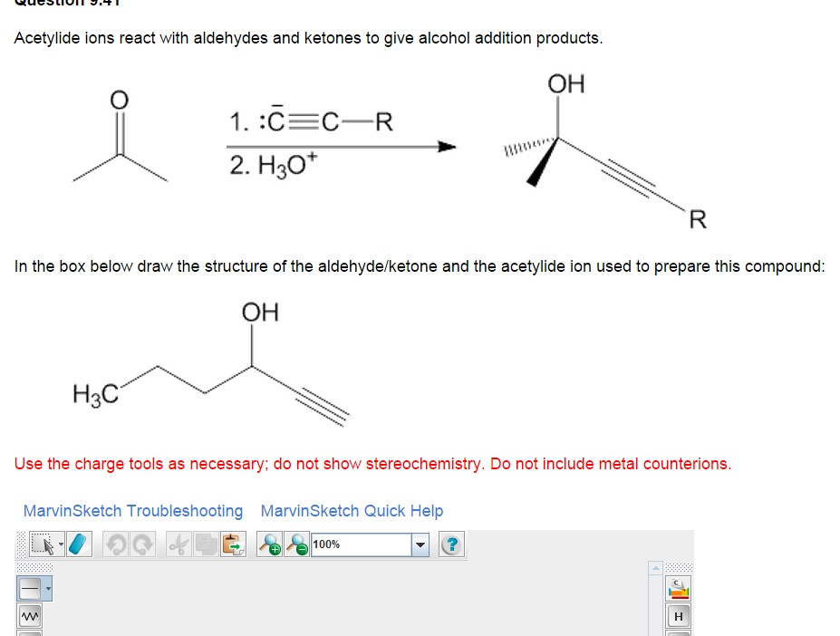This screenshot has height=636, width=840.
Task: Click the scrollbar up arrow on the right
Action: [x=656, y=566]
